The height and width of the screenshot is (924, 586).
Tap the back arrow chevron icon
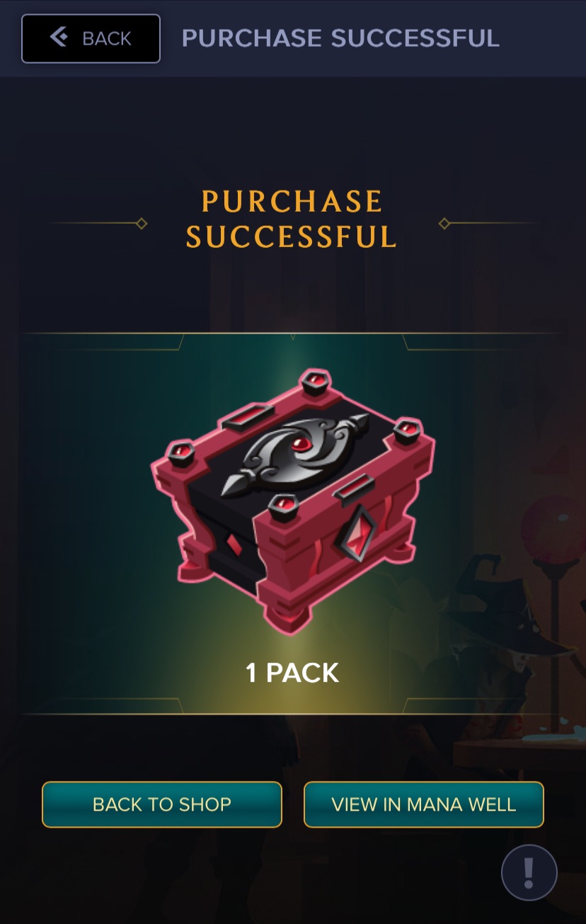click(x=59, y=37)
